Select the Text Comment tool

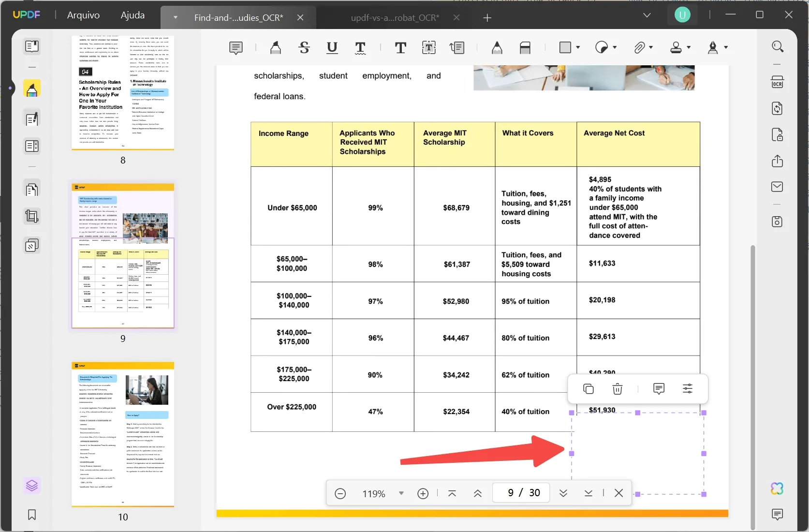tap(400, 47)
